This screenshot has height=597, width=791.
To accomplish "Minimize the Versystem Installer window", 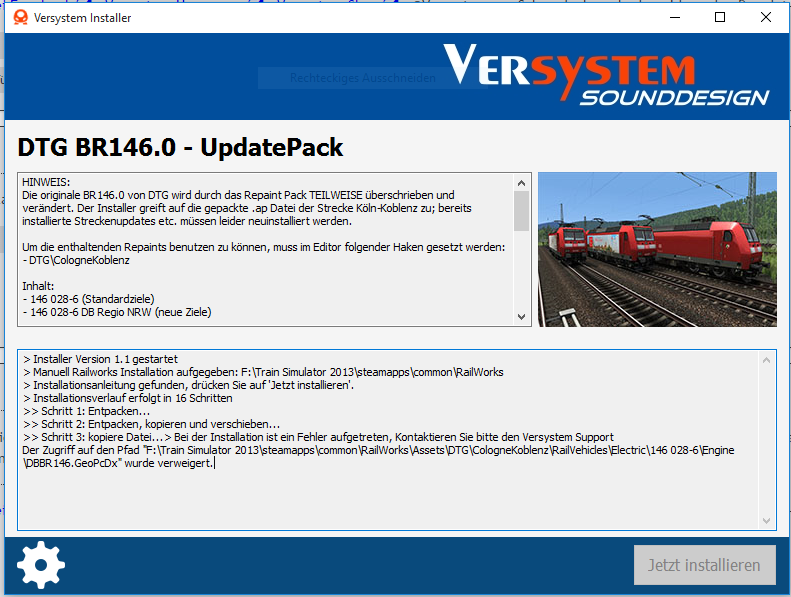I will 675,18.
